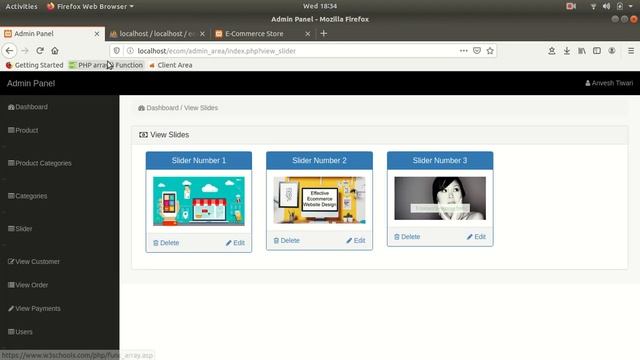Click the shield tracking protection icon
This screenshot has width=640, height=360.
point(117,51)
